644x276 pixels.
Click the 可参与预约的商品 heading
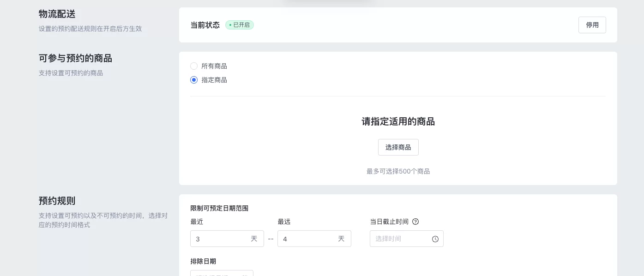click(x=75, y=58)
